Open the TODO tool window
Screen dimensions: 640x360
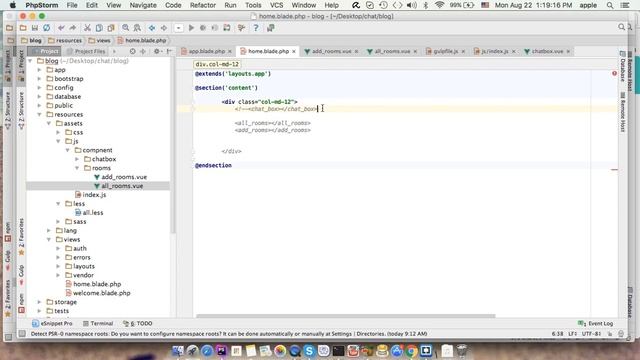click(x=138, y=323)
